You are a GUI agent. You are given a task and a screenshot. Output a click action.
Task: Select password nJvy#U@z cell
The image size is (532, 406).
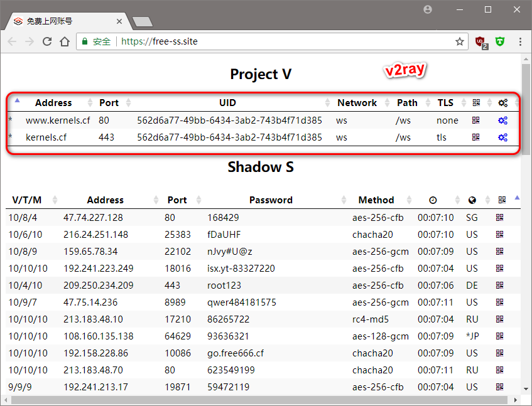230,252
